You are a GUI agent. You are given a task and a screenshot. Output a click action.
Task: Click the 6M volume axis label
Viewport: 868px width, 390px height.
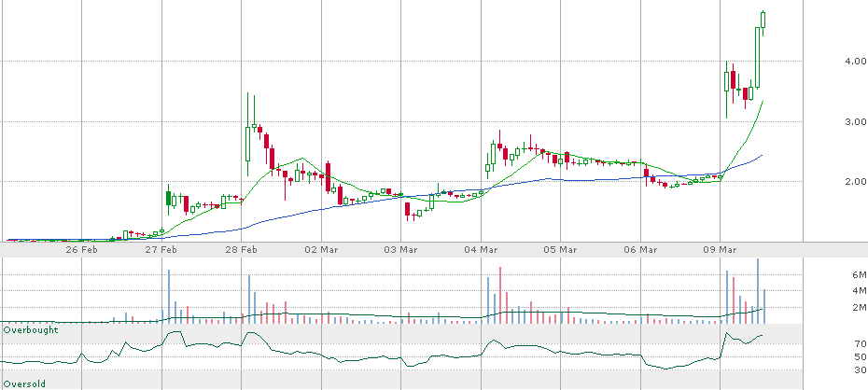point(859,275)
